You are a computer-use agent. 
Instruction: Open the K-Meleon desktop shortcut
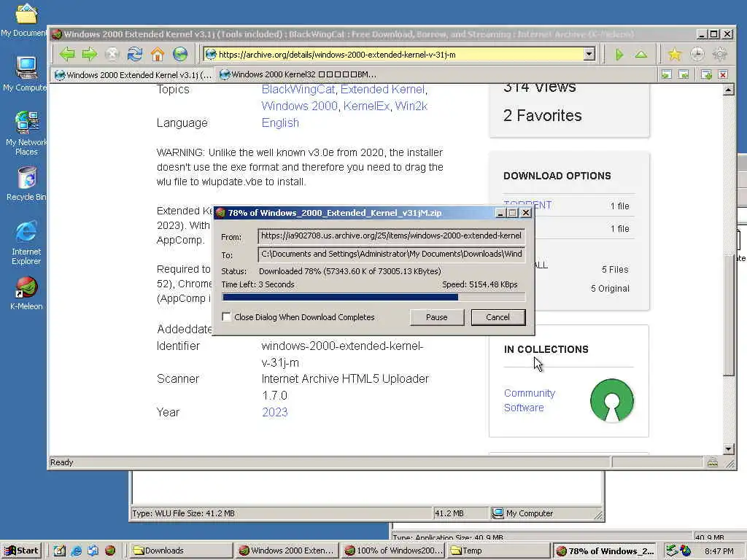tap(26, 293)
